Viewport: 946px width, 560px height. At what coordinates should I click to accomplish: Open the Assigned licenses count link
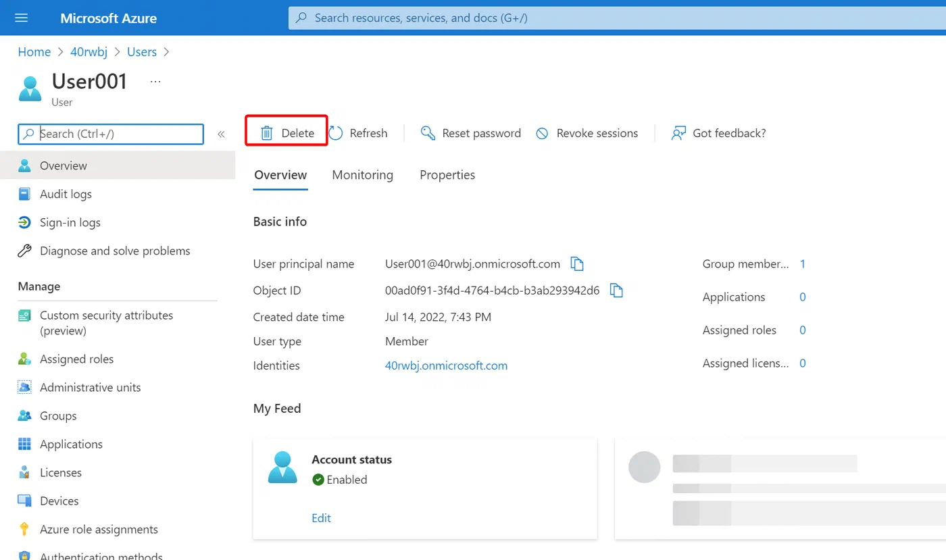tap(803, 363)
